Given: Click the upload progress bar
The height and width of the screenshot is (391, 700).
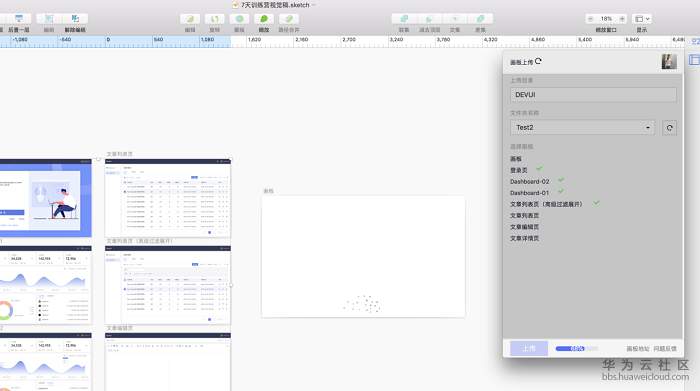Looking at the screenshot, I should click(576, 348).
